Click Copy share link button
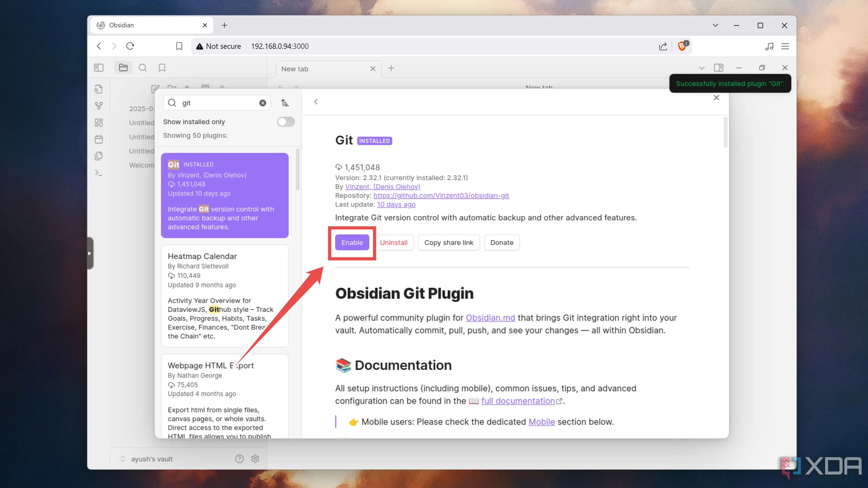Image resolution: width=868 pixels, height=488 pixels. (x=448, y=242)
